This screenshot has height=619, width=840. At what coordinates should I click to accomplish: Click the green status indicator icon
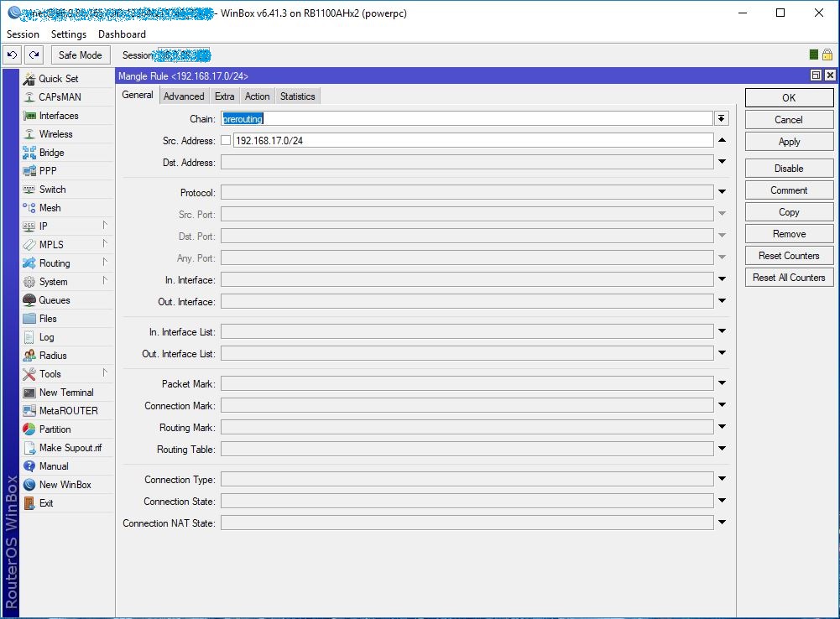814,55
